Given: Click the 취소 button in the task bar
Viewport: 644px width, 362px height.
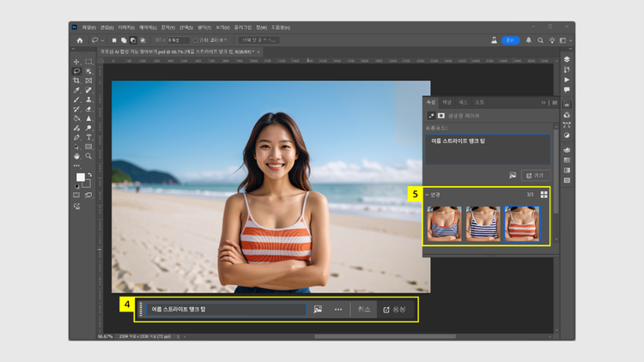Looking at the screenshot, I should [x=363, y=309].
